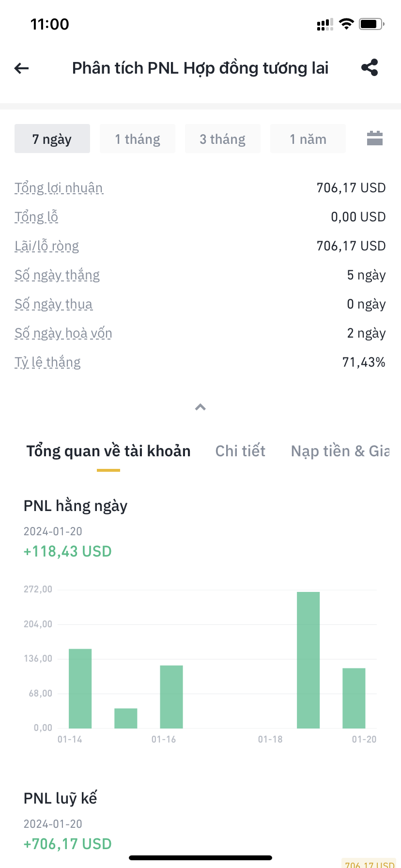The height and width of the screenshot is (868, 401).
Task: Select Tổng quan về tài khoản tab
Action: 108,451
